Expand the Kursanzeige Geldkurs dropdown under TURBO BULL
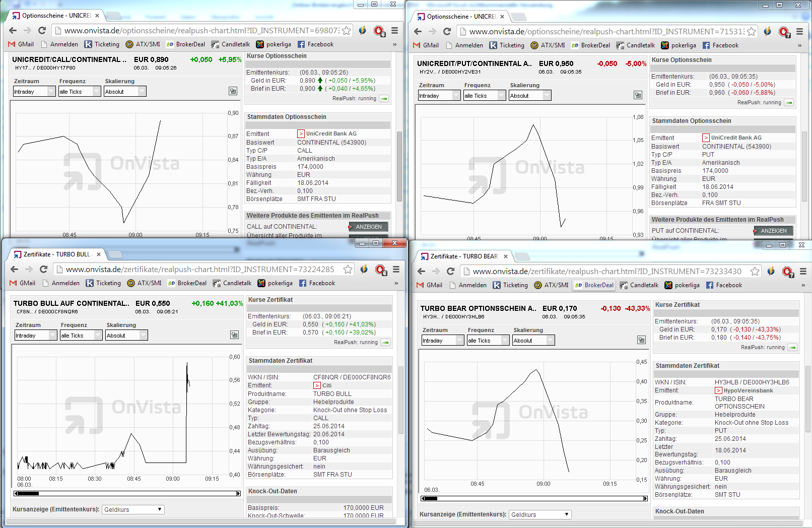 pos(133,510)
